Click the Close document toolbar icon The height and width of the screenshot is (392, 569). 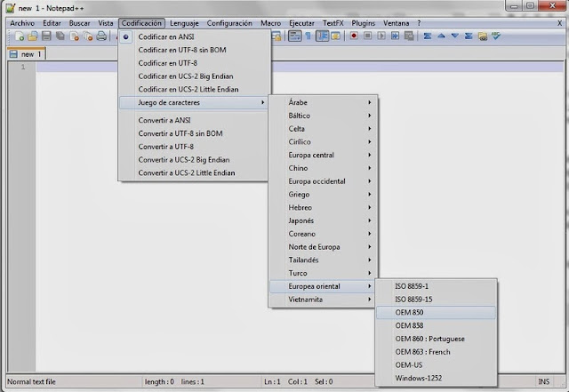pyautogui.click(x=74, y=36)
